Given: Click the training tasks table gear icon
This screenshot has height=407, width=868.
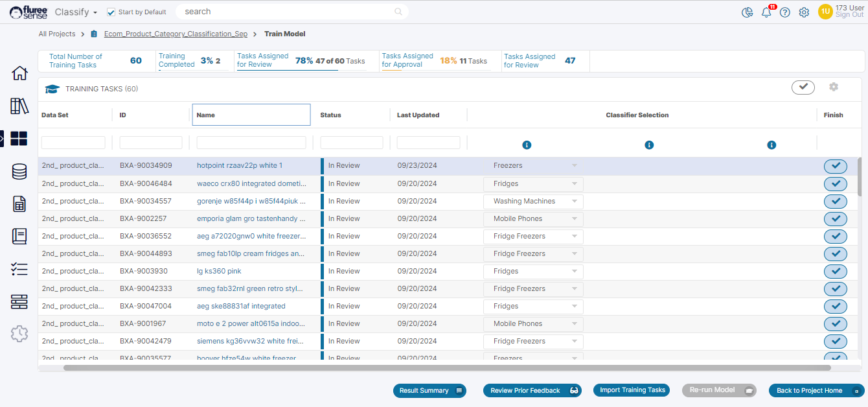Looking at the screenshot, I should click(x=834, y=87).
